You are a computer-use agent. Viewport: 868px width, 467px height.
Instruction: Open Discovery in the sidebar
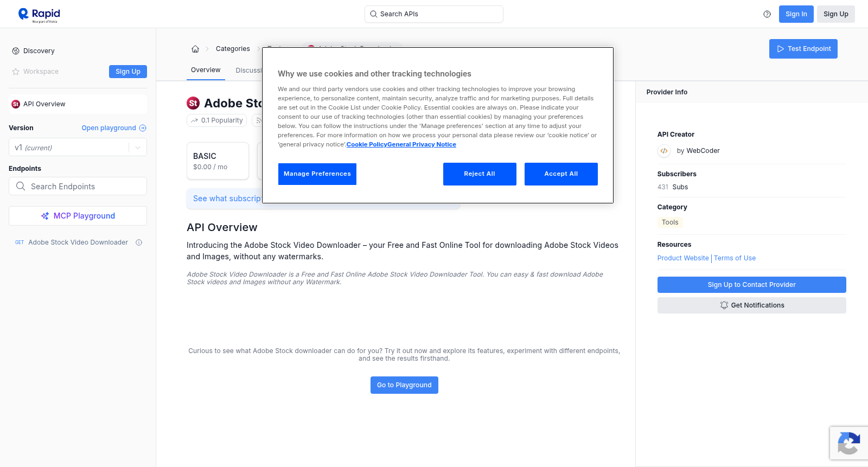[39, 51]
